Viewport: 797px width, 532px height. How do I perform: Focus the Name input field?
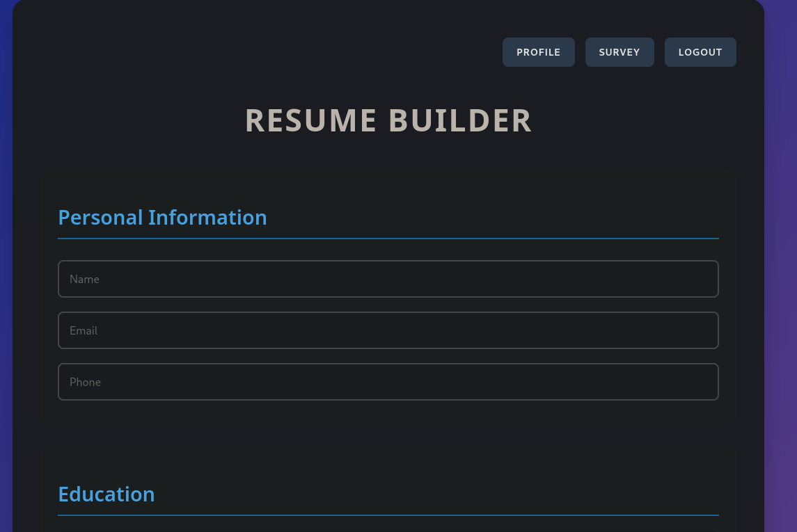point(388,279)
